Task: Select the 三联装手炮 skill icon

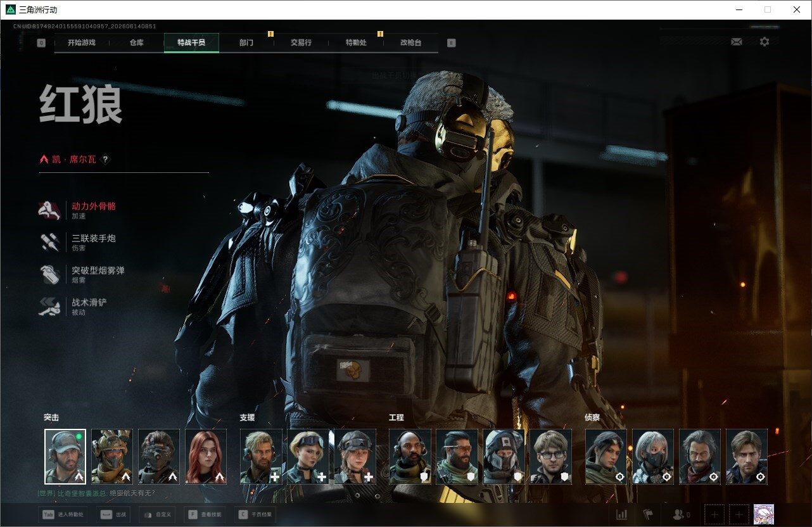Action: click(x=50, y=243)
